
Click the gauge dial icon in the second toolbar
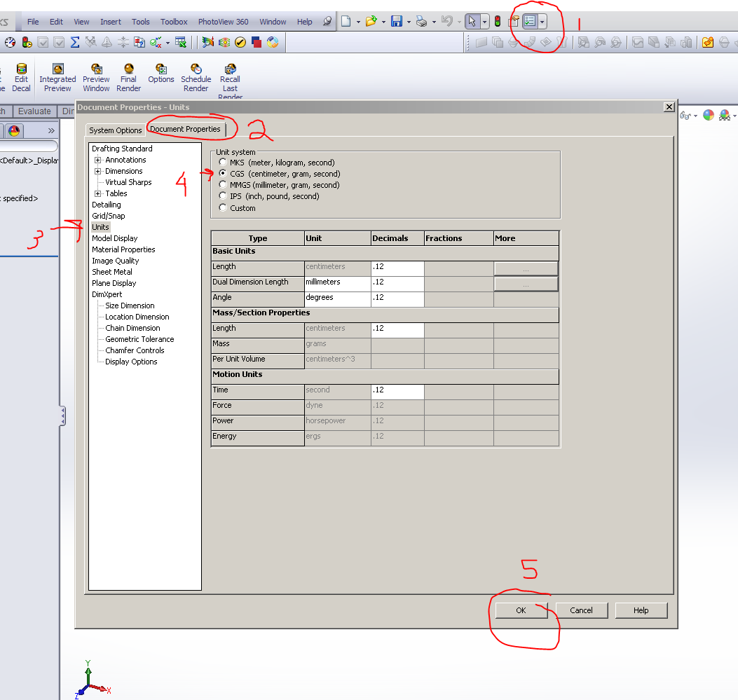point(11,42)
